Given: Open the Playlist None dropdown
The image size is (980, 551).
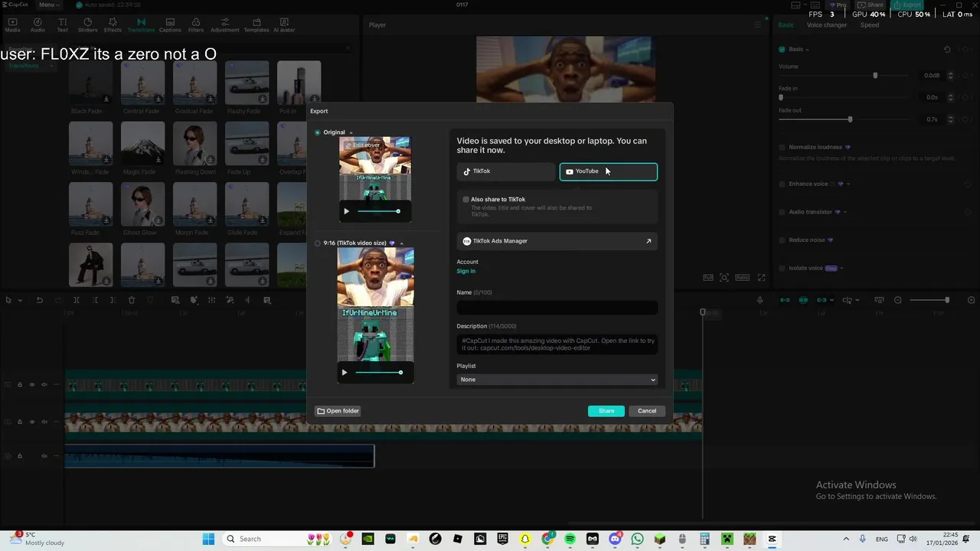Looking at the screenshot, I should coord(557,380).
